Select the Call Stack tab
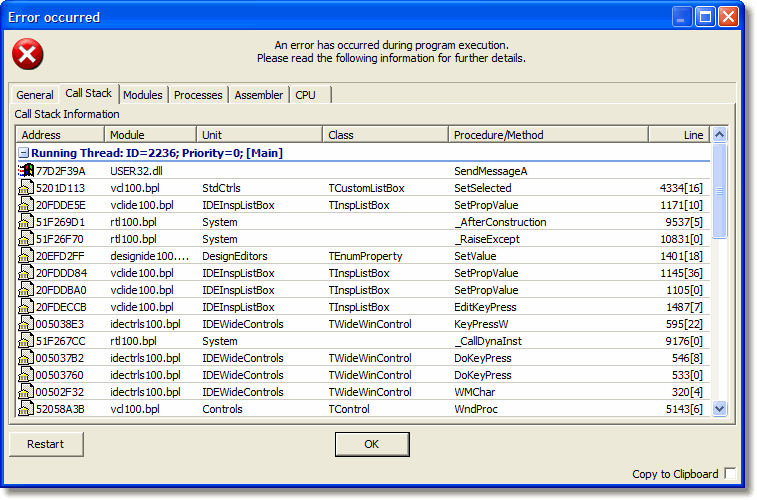This screenshot has height=500, width=757. tap(88, 93)
